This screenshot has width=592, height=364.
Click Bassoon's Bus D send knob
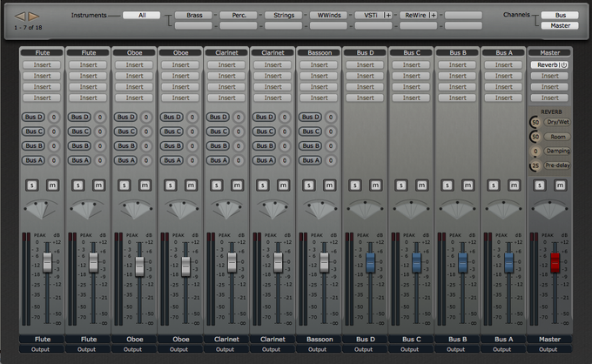(x=331, y=117)
